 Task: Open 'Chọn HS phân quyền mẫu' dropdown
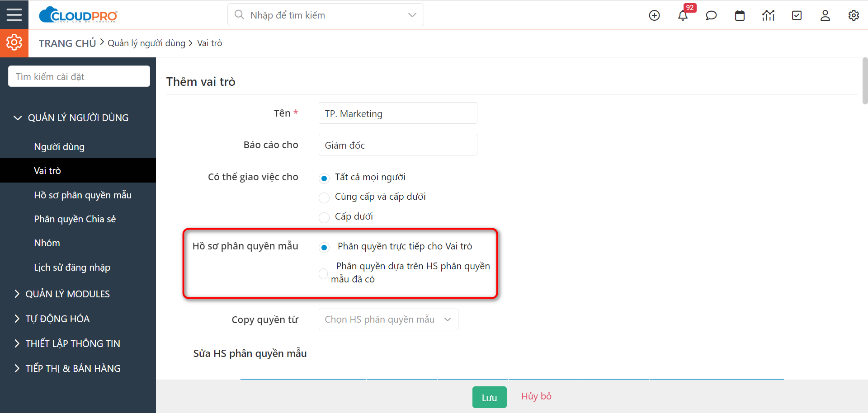point(388,319)
